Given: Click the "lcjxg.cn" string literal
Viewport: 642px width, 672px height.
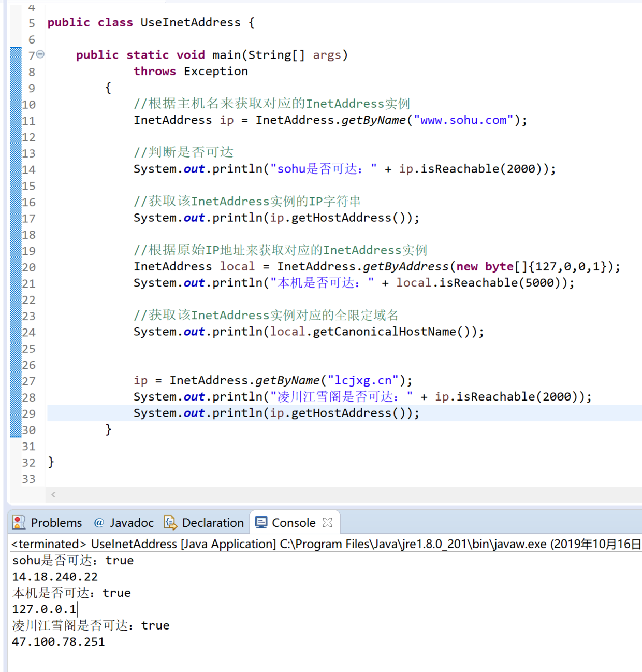Looking at the screenshot, I should (x=363, y=381).
